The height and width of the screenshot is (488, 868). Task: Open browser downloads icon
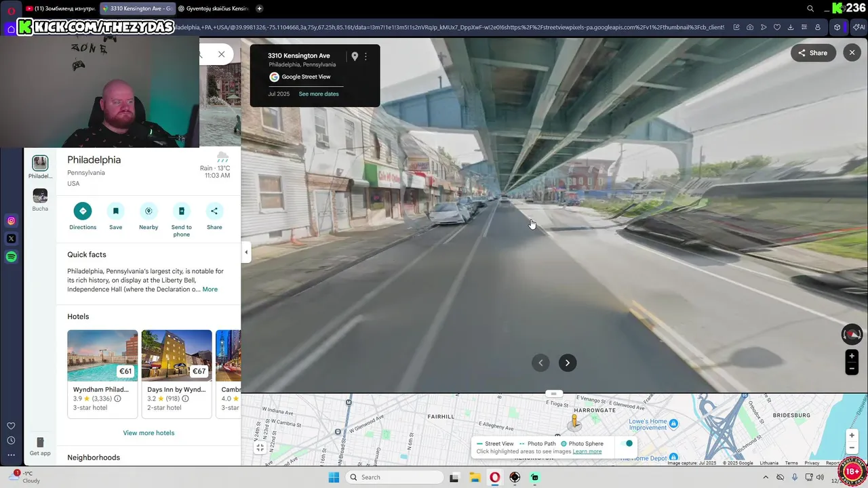tap(791, 27)
